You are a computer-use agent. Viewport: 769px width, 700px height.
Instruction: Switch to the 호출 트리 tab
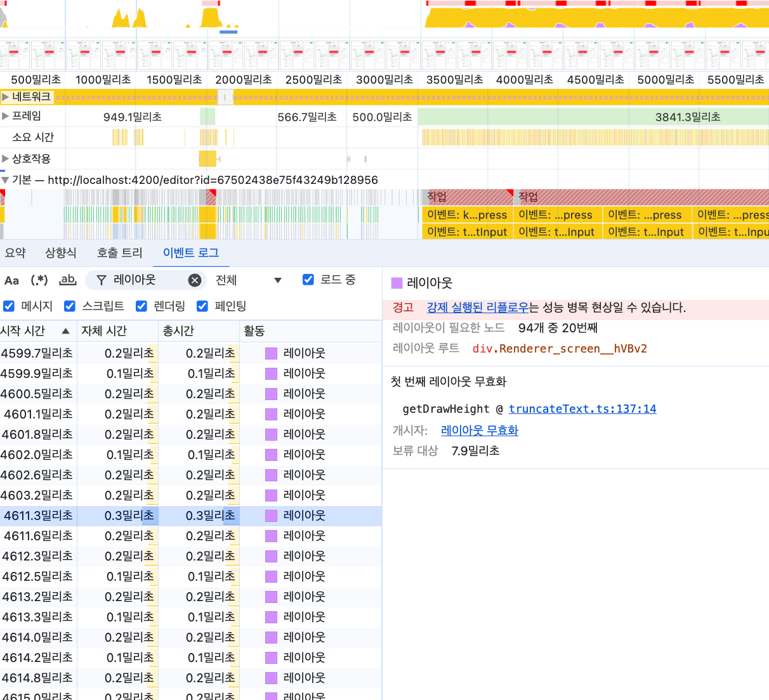click(119, 253)
